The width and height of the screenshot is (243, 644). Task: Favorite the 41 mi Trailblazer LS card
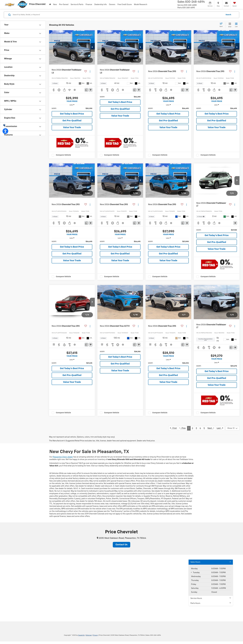[134, 71]
